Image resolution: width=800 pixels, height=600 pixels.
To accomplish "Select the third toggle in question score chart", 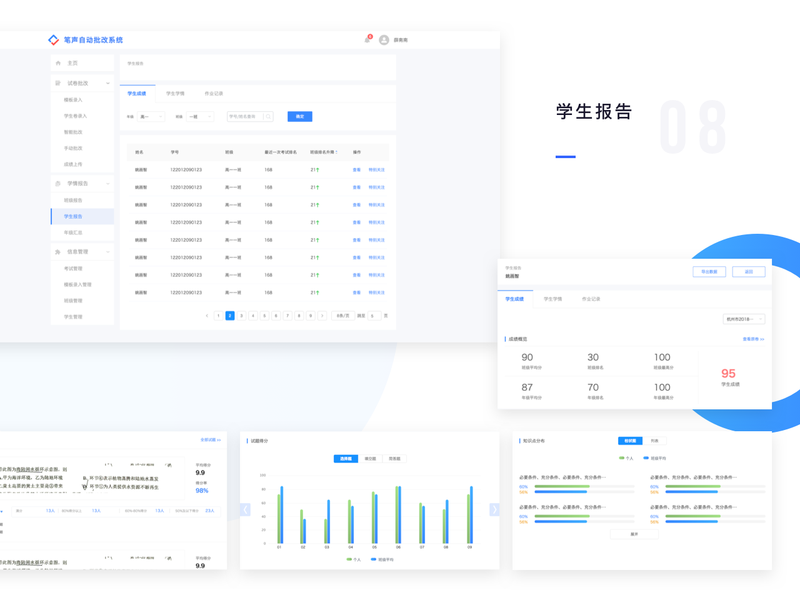I will coord(394,459).
